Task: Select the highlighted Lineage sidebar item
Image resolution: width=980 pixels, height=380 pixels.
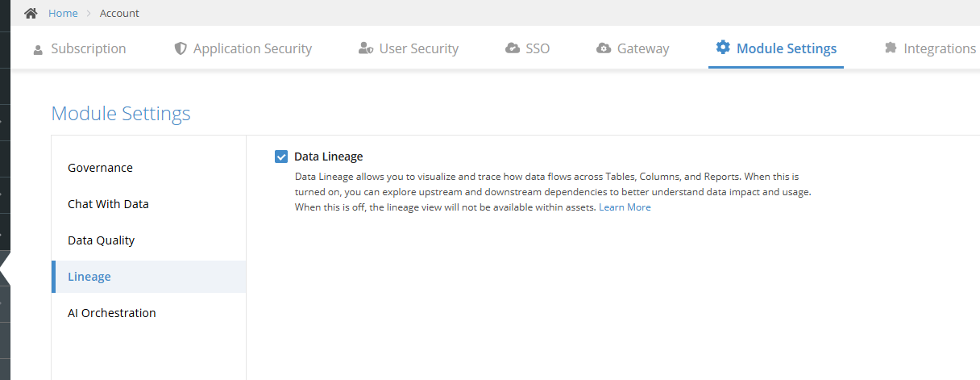Action: 148,277
